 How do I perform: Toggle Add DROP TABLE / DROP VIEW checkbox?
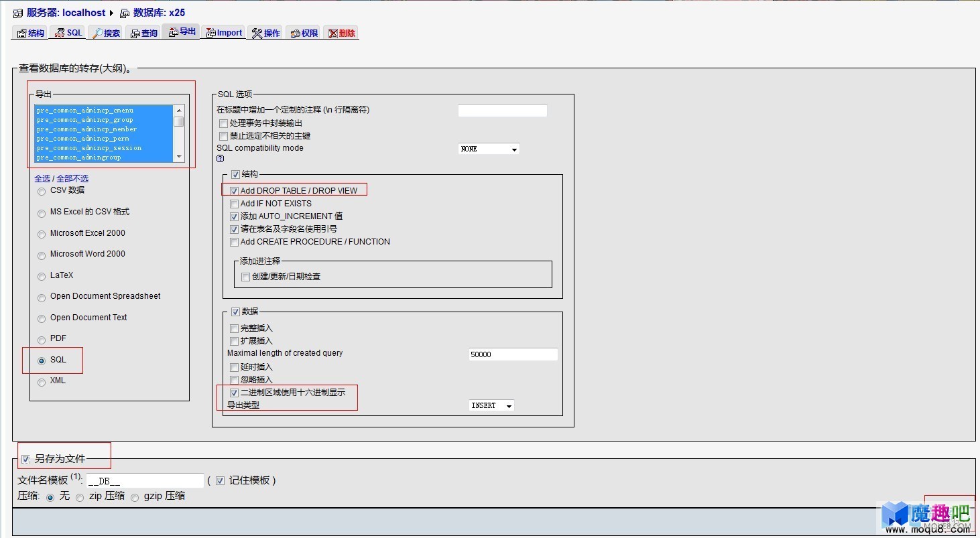point(234,191)
